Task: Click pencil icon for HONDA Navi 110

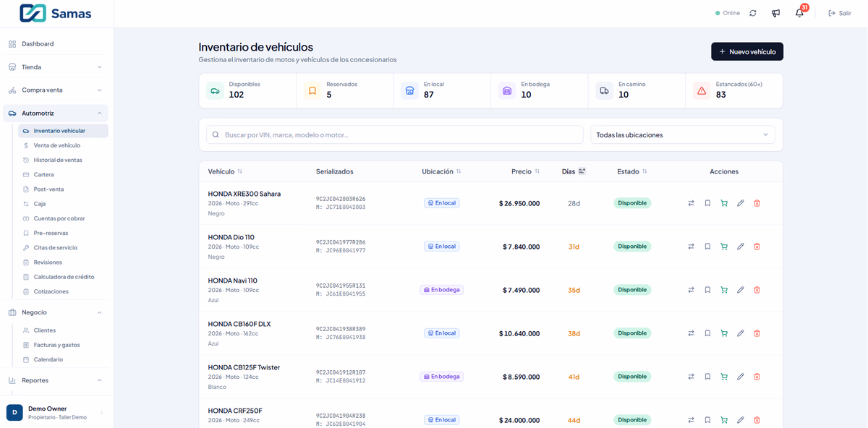Action: (x=741, y=290)
